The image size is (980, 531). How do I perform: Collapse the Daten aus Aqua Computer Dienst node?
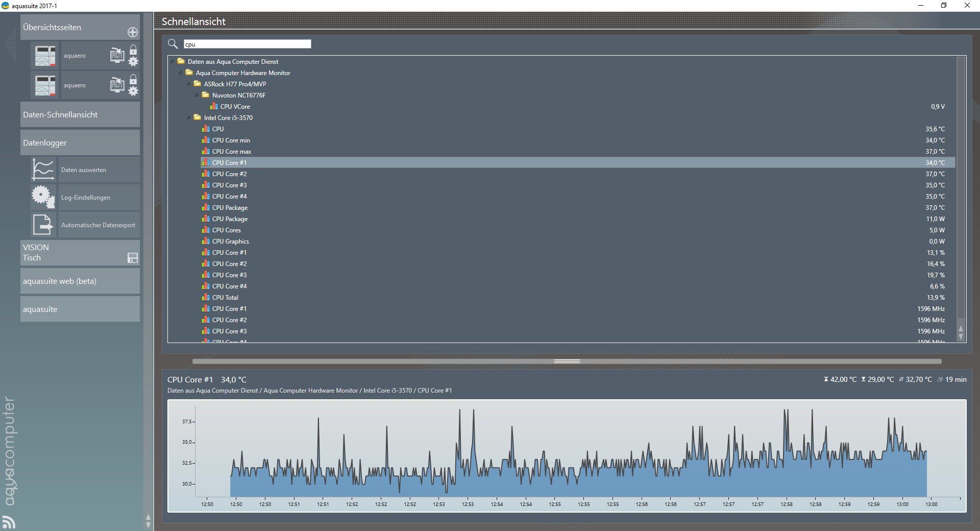point(173,61)
